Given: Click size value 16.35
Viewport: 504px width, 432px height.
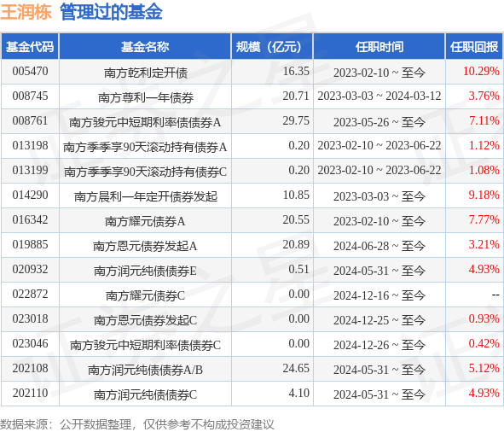Looking at the screenshot, I should click(296, 71).
